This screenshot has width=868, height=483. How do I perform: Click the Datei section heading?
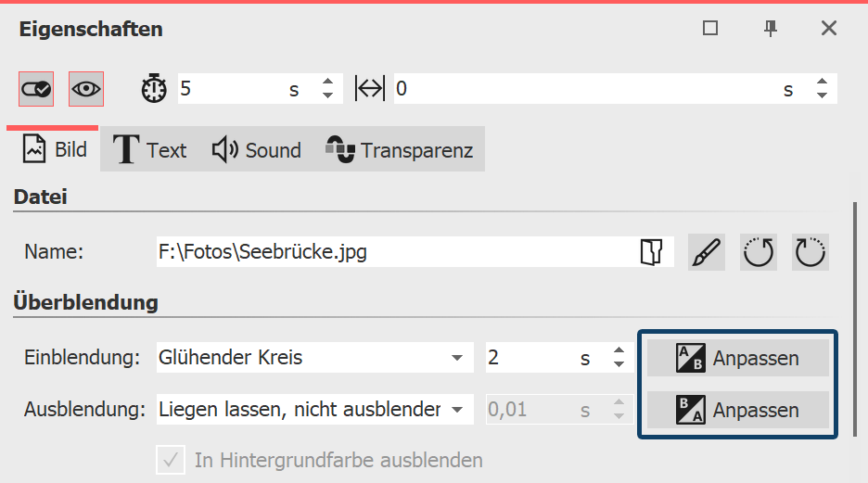[x=41, y=197]
